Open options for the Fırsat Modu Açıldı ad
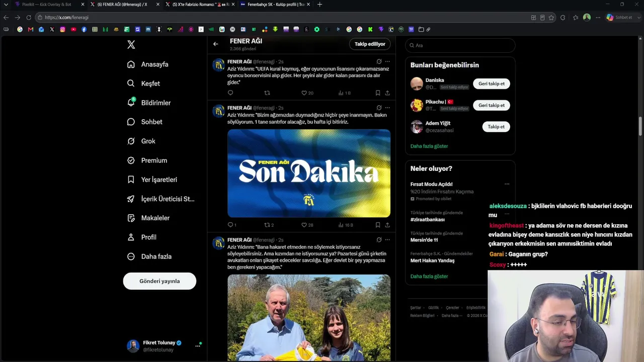Screen dimensions: 644x362 tap(507, 184)
